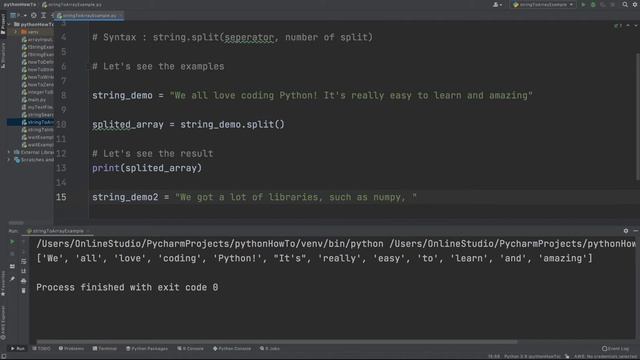Open the Run tool window button at the bottom
This screenshot has width=640, height=360.
18,349
